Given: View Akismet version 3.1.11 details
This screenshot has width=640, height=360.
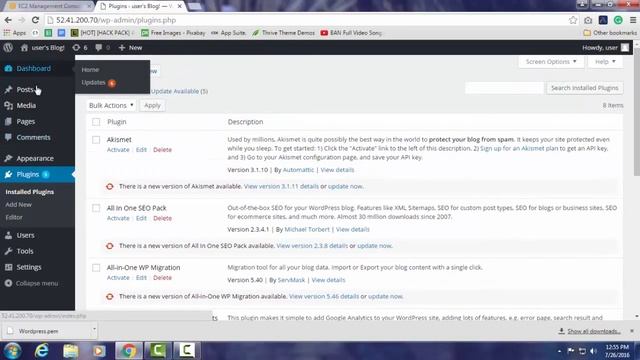Looking at the screenshot, I should pos(281,186).
